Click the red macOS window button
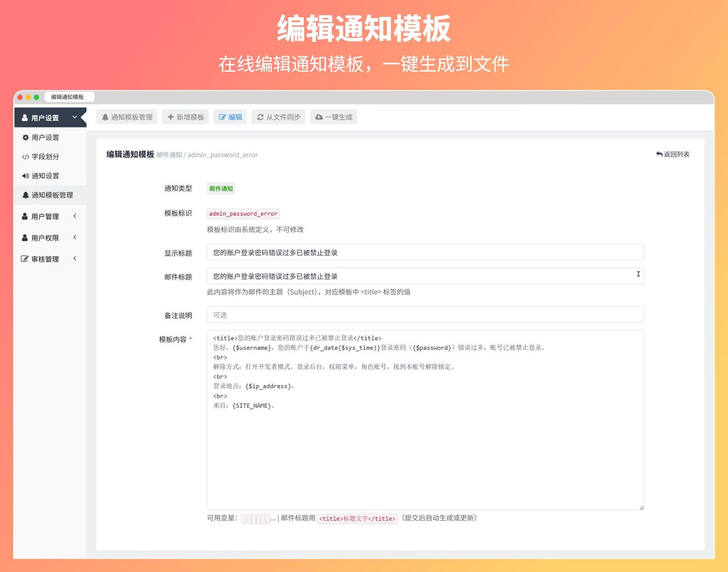Image resolution: width=728 pixels, height=572 pixels. (x=20, y=97)
